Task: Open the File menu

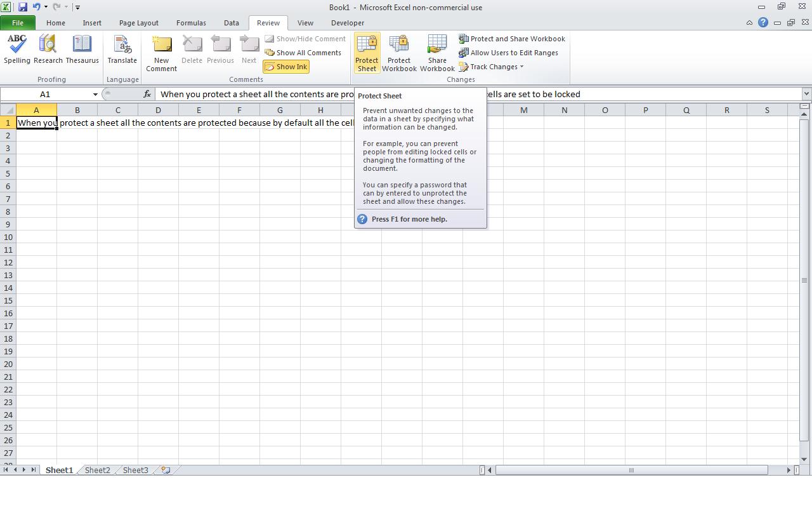Action: pyautogui.click(x=18, y=22)
